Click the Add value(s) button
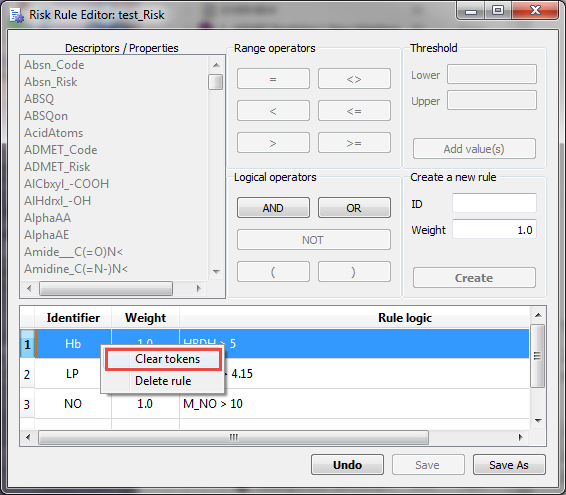Image resolution: width=566 pixels, height=495 pixels. click(474, 148)
